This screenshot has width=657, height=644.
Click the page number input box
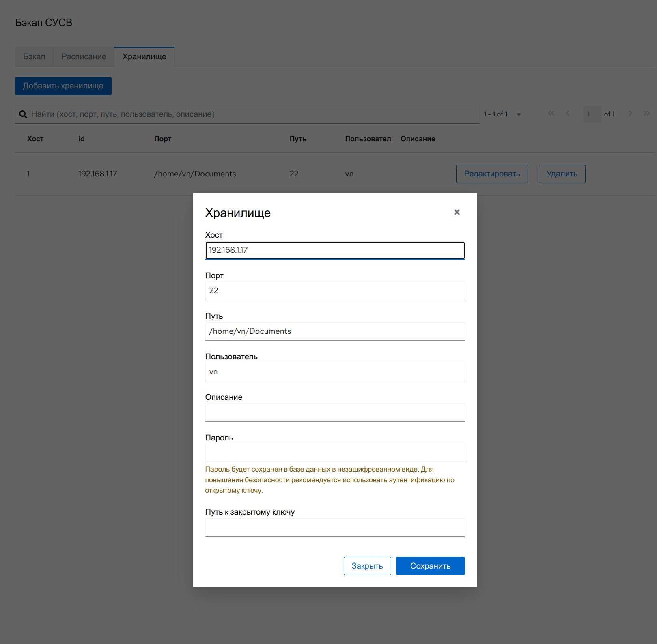pos(592,114)
